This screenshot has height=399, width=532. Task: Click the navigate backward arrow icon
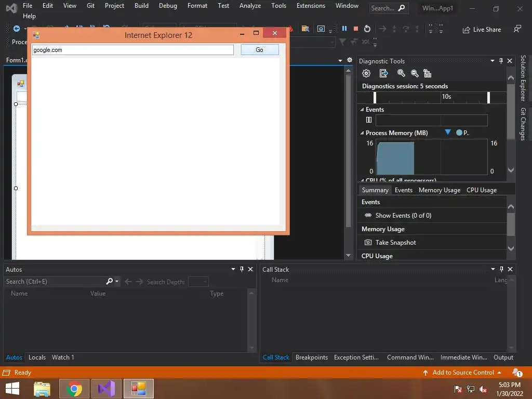tap(16, 29)
